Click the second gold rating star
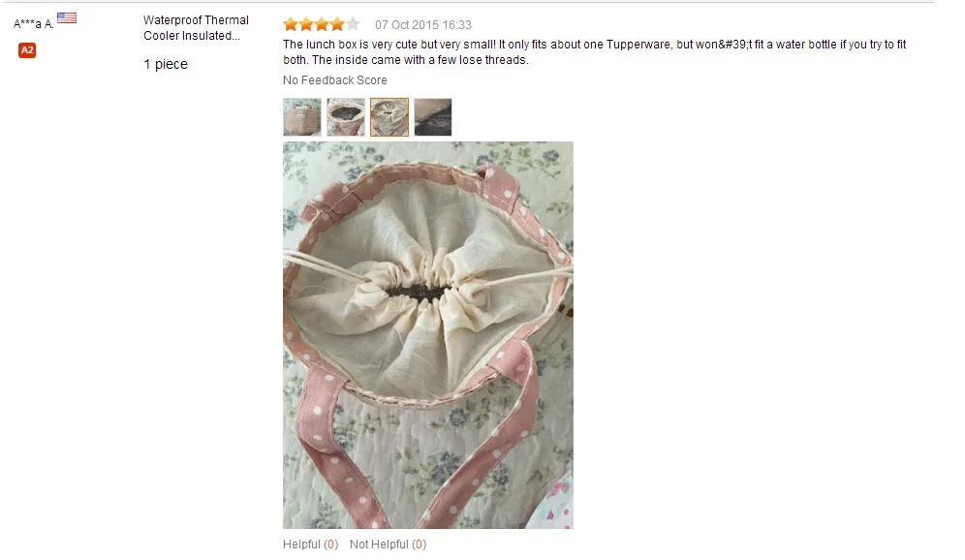965x560 pixels. (306, 24)
